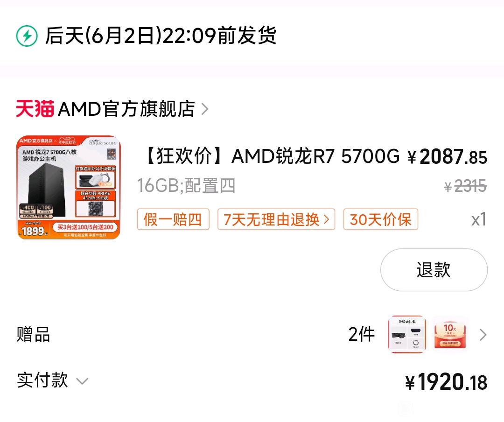Open the 10元 red packet gift thumbnail
The width and height of the screenshot is (504, 422).
pos(450,334)
